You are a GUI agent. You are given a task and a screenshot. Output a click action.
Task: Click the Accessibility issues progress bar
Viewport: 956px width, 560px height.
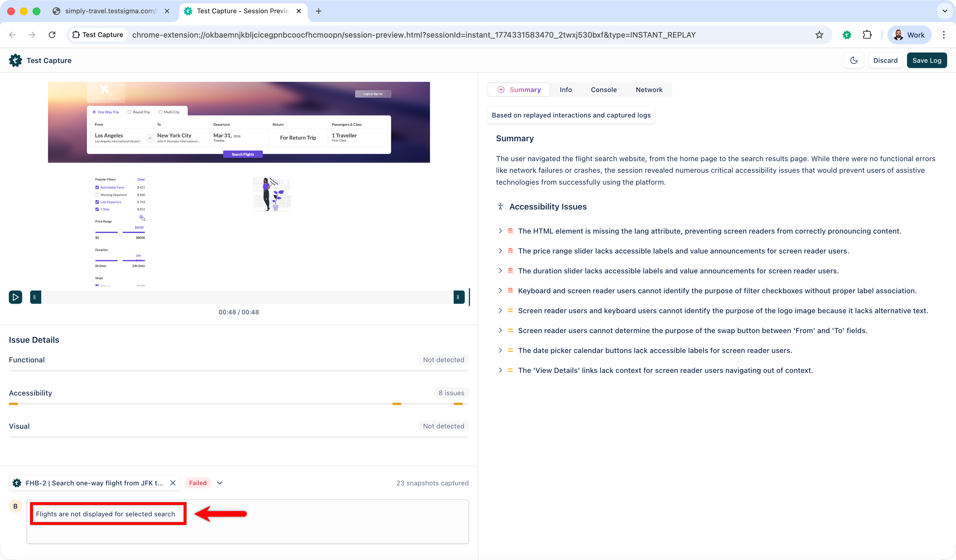pos(239,404)
